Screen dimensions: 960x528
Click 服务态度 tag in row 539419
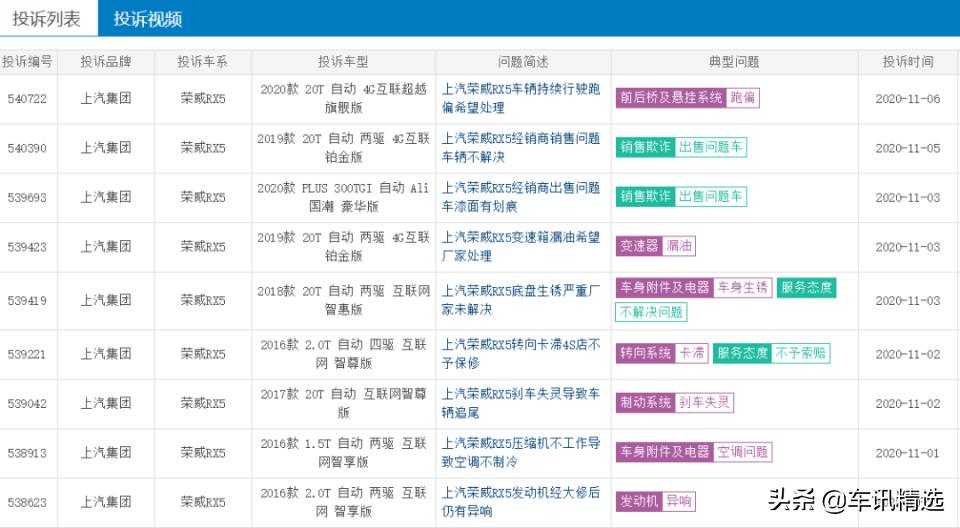click(x=806, y=287)
